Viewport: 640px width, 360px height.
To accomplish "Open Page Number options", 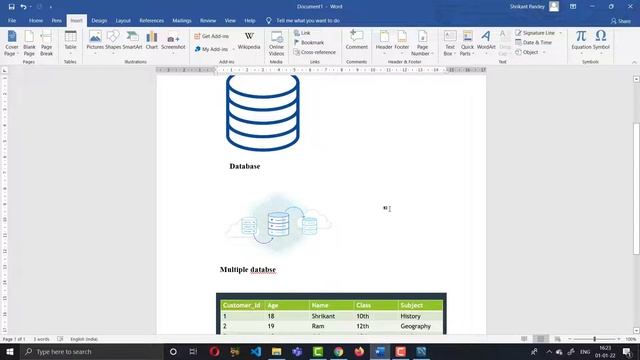I will coord(422,43).
